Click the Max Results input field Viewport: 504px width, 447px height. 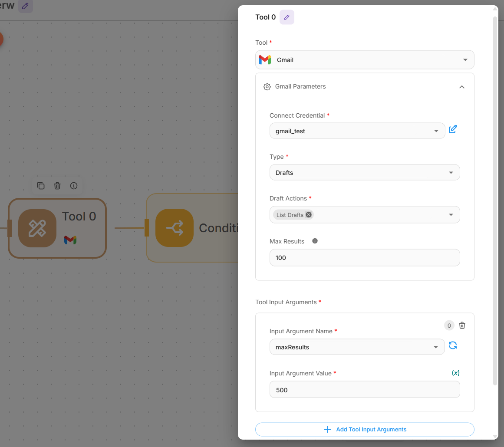pos(365,258)
